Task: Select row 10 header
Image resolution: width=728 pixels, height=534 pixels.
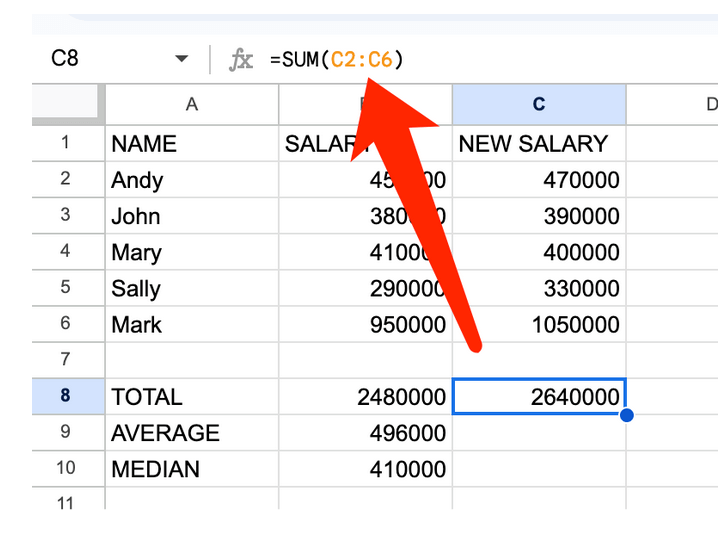Action: point(67,469)
